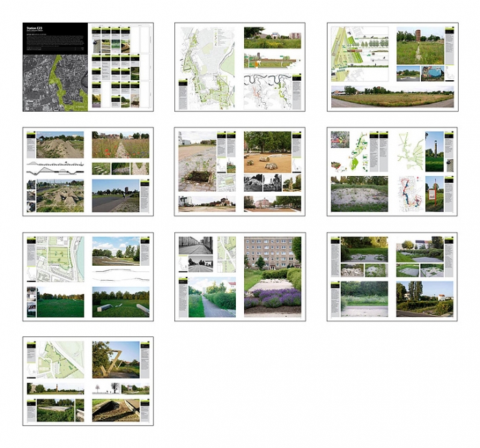Open the Station C23 cover spread
Image resolution: width=480 pixels, height=448 pixels.
pos(88,67)
